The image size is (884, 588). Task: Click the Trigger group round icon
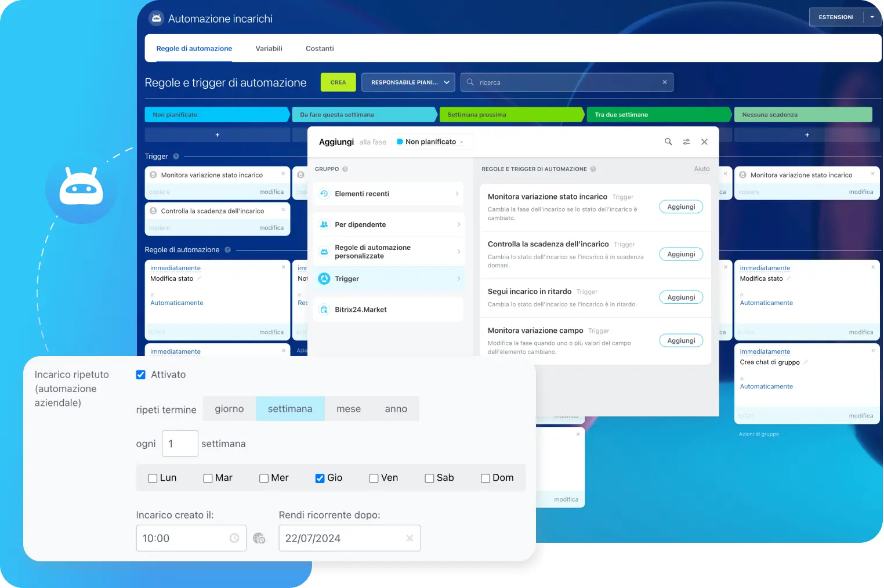click(x=324, y=279)
